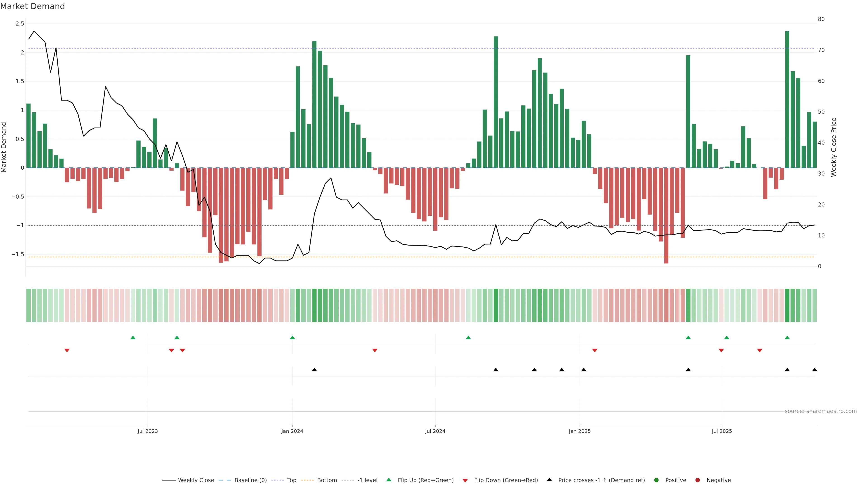868x488 pixels.
Task: Click black Price crosses -1 legend triangle
Action: (549, 480)
